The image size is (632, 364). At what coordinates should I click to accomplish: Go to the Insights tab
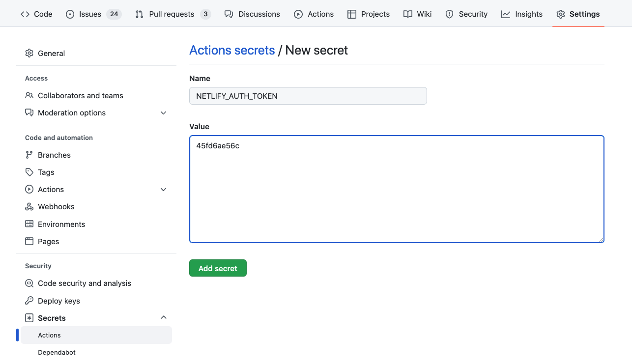(522, 14)
